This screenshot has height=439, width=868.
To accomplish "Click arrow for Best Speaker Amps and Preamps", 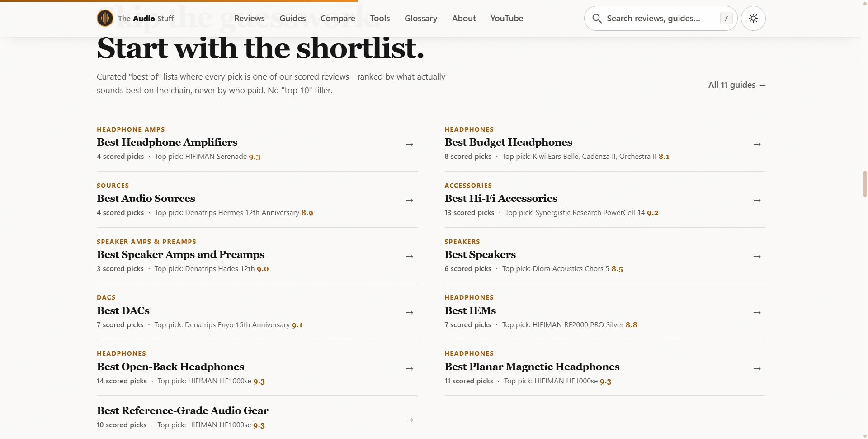I will 410,256.
